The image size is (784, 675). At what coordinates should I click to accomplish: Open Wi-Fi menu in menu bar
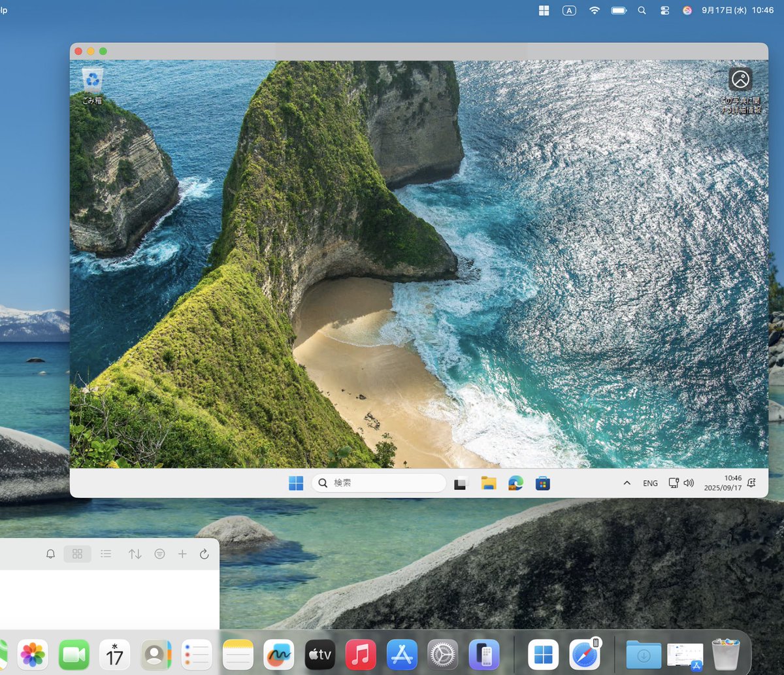[594, 10]
